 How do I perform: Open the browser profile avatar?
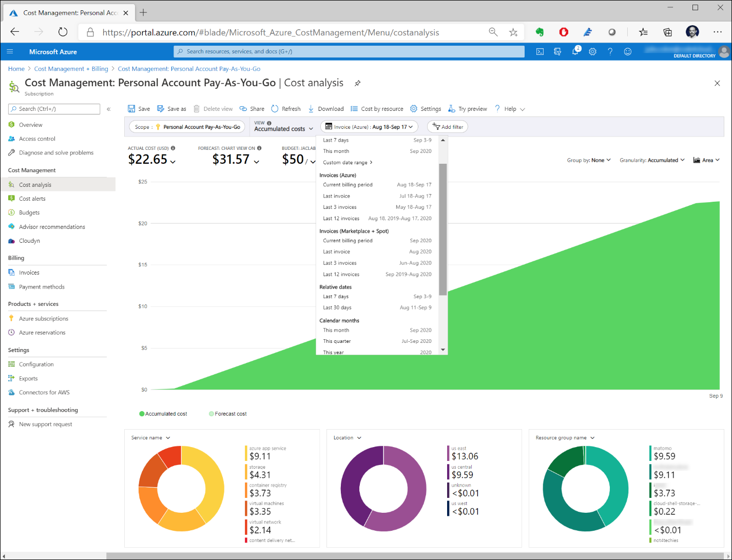pos(692,32)
